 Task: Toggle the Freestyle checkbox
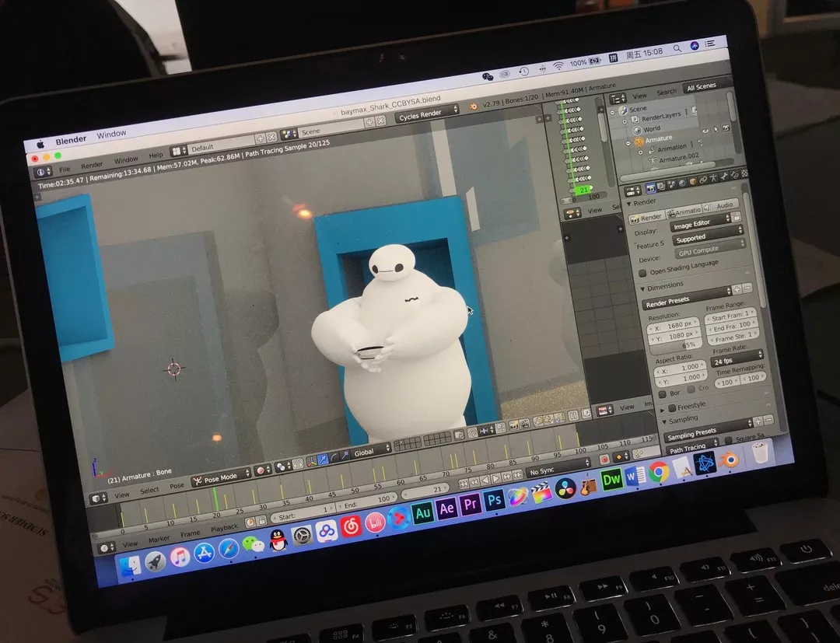(671, 407)
